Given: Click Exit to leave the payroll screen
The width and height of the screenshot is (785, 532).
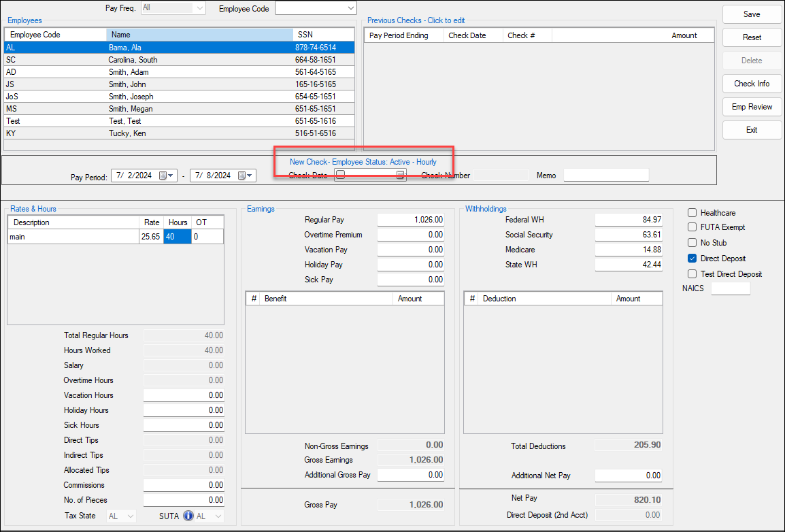Looking at the screenshot, I should tap(751, 129).
